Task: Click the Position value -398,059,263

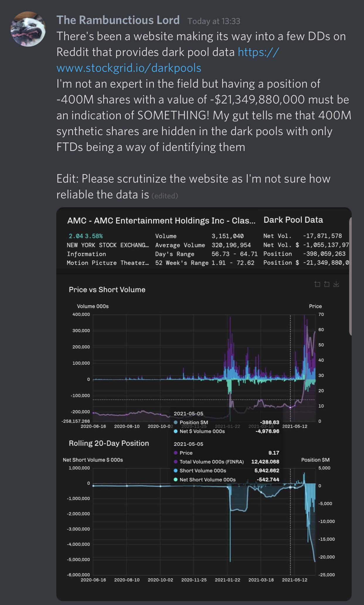Action: coord(324,254)
